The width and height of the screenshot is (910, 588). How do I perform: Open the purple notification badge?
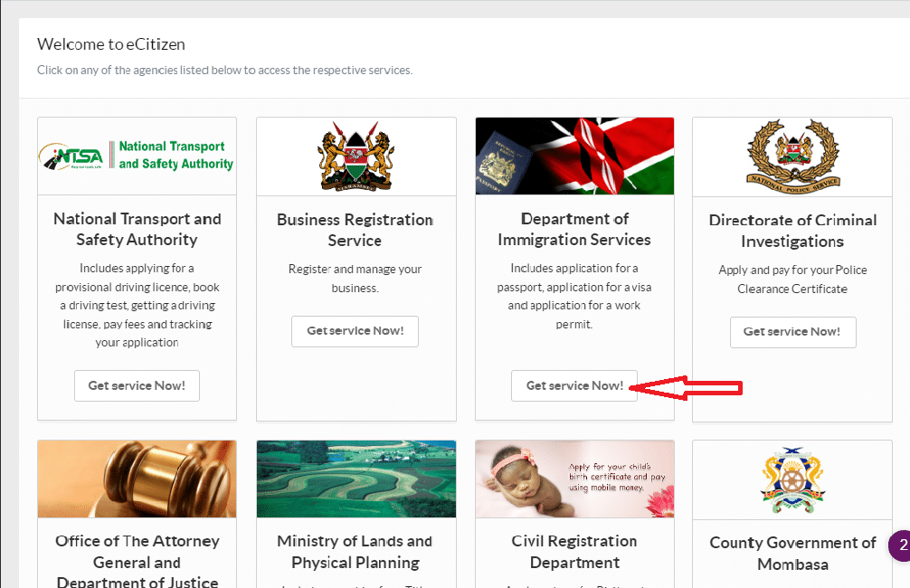point(900,546)
